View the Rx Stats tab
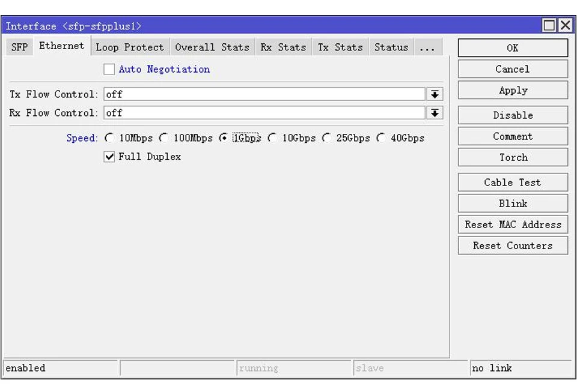577x392 pixels. [x=283, y=47]
